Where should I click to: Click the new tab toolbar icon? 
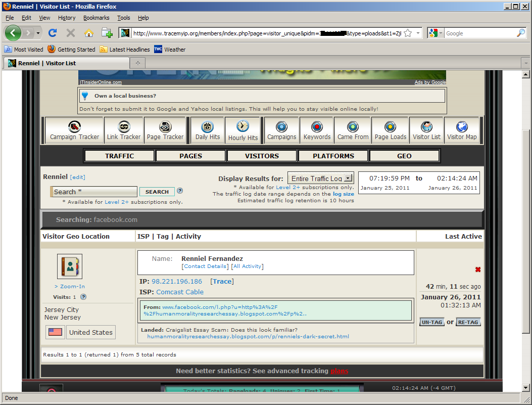pos(107,33)
